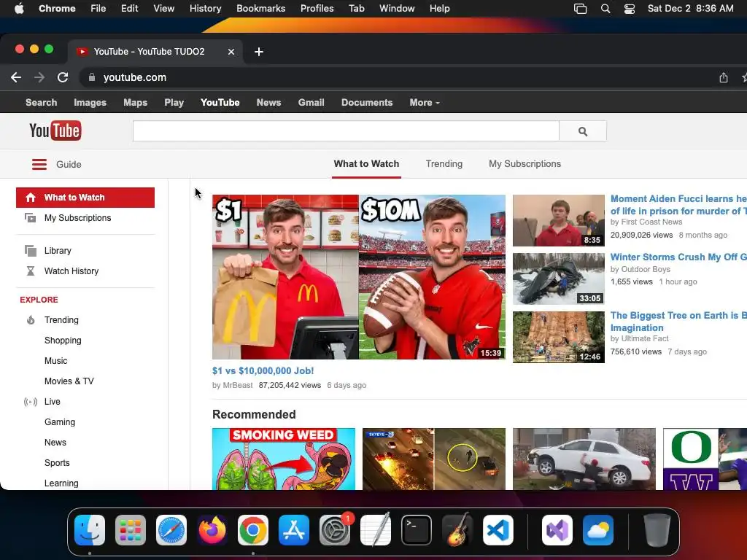Viewport: 747px width, 560px height.
Task: Click Maps in the top navigation bar
Action: tap(135, 102)
